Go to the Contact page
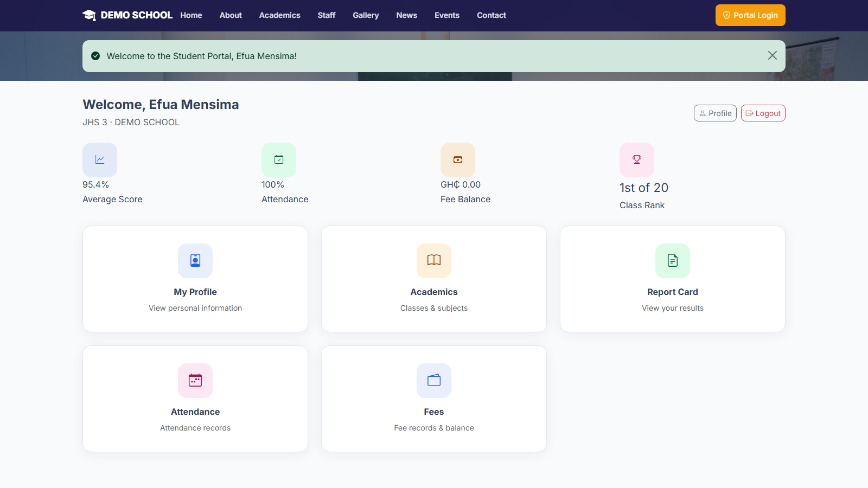Screen dimensions: 868x488 coord(492,15)
